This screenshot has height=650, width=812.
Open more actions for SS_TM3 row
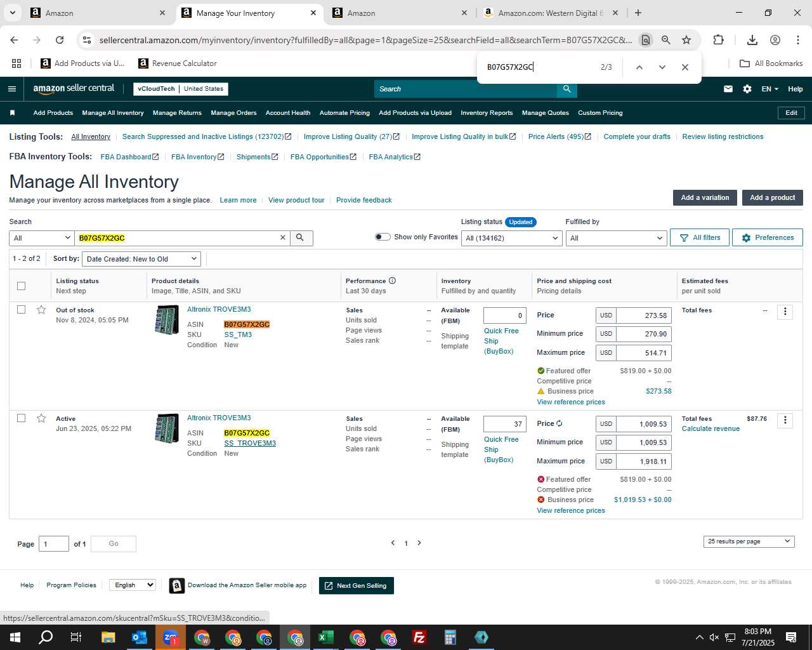tap(785, 312)
